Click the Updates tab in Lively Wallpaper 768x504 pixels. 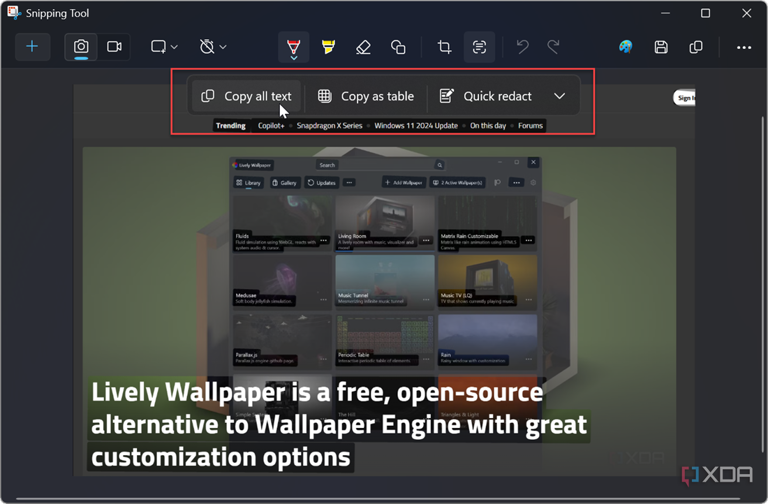(322, 183)
